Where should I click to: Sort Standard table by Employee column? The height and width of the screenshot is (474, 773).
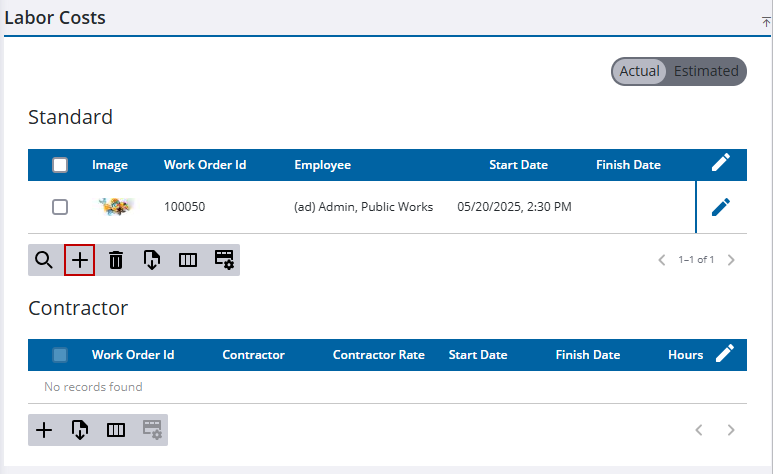pos(322,165)
